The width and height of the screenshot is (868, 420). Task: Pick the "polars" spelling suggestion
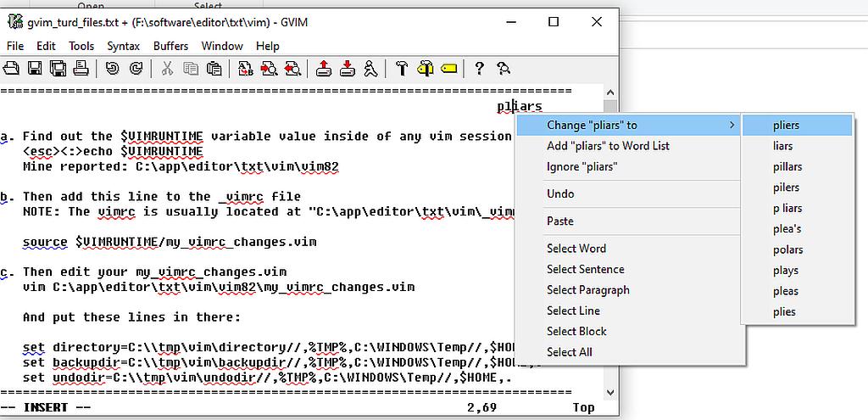[797, 250]
